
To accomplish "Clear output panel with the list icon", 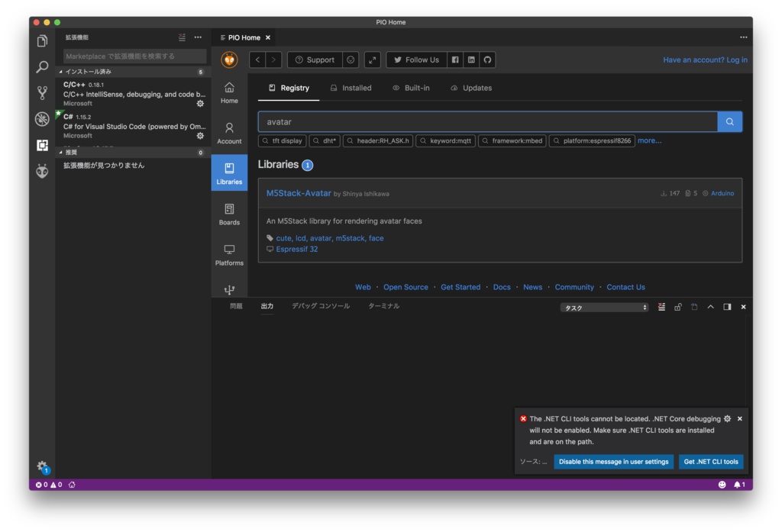I will (662, 307).
